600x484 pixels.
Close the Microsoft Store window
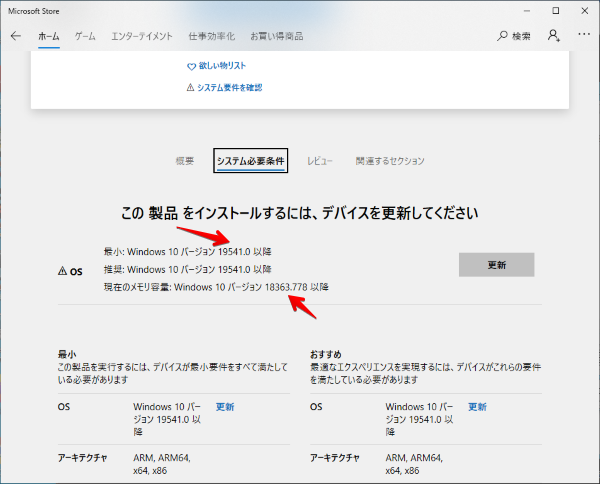[585, 11]
